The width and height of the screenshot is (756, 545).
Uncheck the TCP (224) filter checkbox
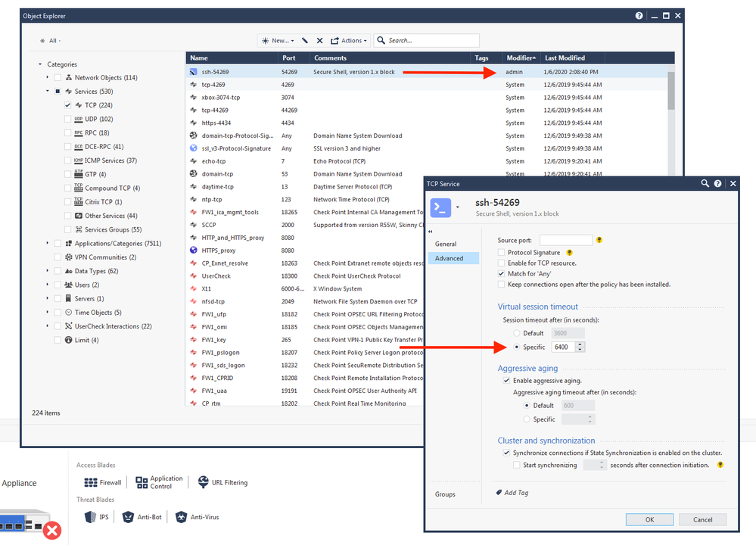[x=67, y=105]
